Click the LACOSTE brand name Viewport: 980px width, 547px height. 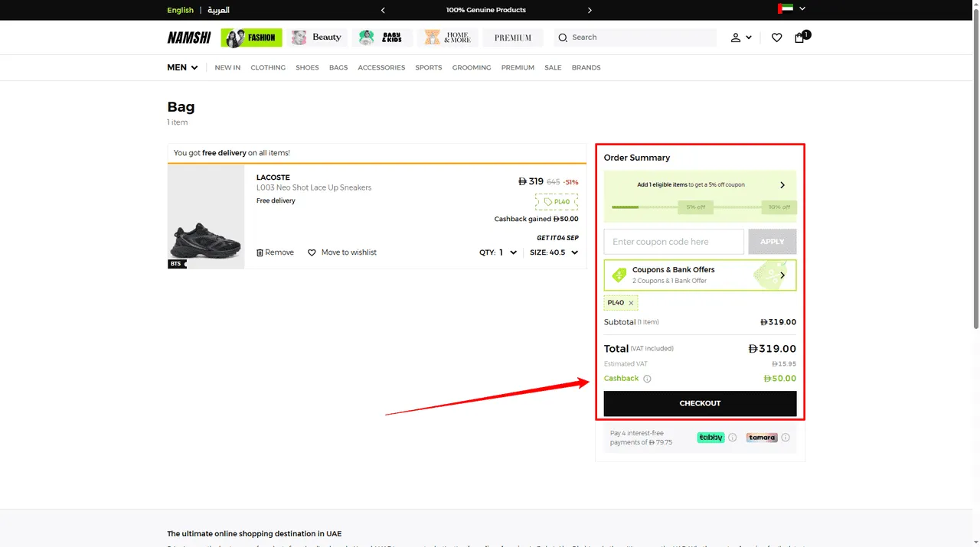(x=273, y=177)
